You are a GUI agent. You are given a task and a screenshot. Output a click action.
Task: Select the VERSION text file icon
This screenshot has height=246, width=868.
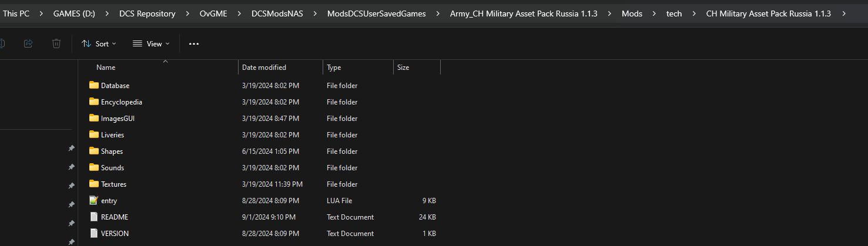(94, 233)
